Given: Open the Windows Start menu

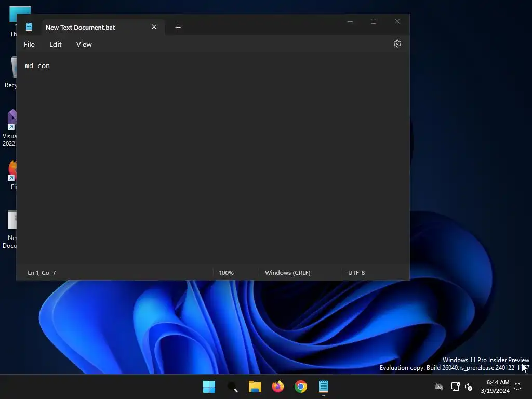Looking at the screenshot, I should [x=209, y=387].
